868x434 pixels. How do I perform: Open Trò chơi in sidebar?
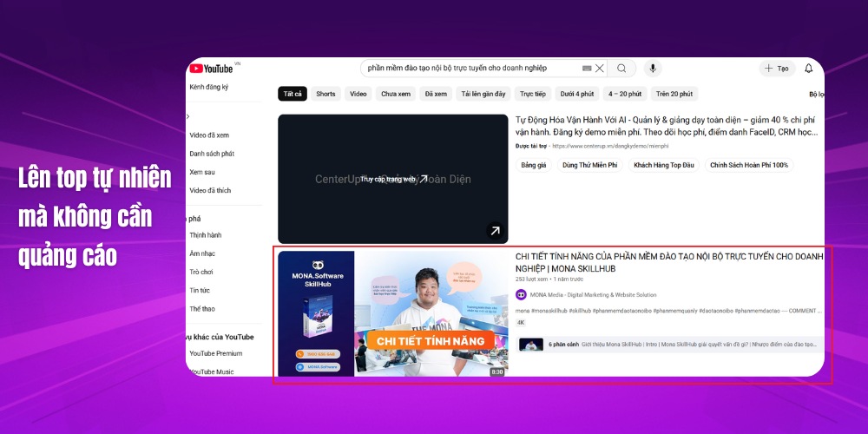(x=201, y=272)
